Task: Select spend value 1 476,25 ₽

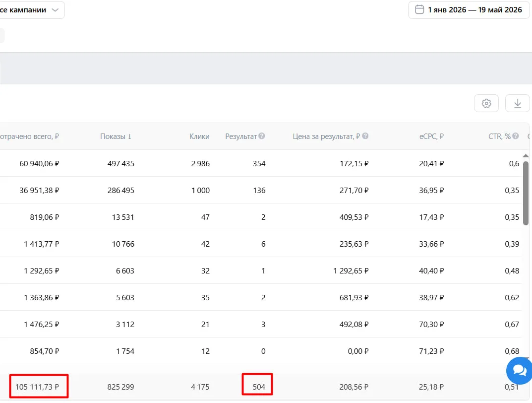Action: point(41,325)
